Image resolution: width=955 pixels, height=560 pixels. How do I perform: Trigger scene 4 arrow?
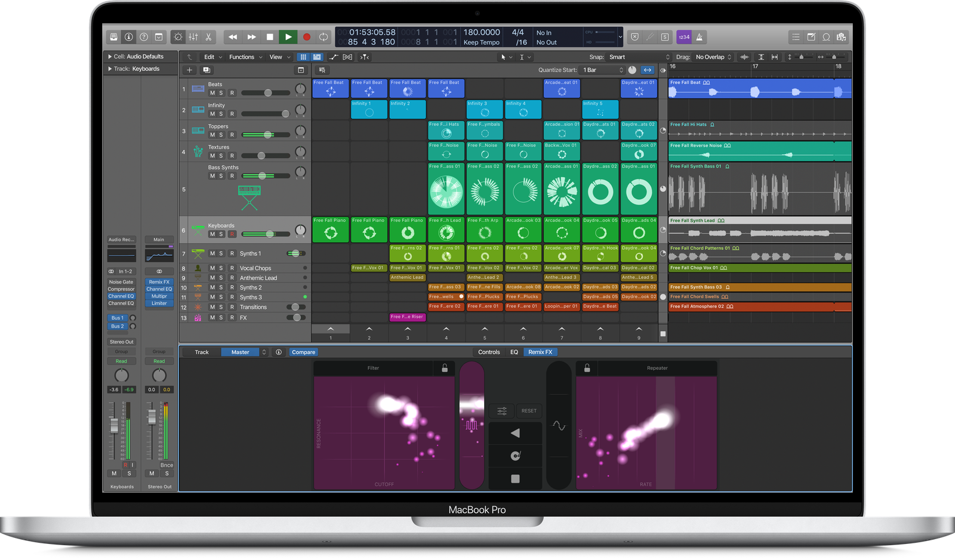coord(446,329)
